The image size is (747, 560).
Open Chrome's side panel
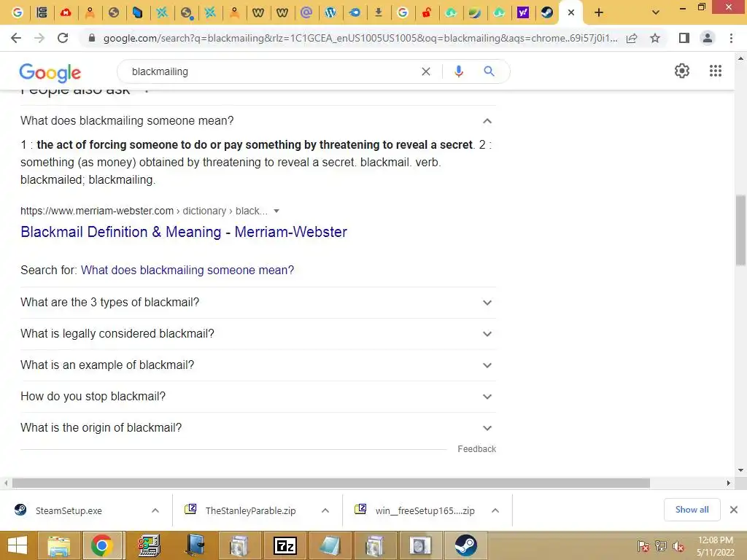(x=684, y=38)
